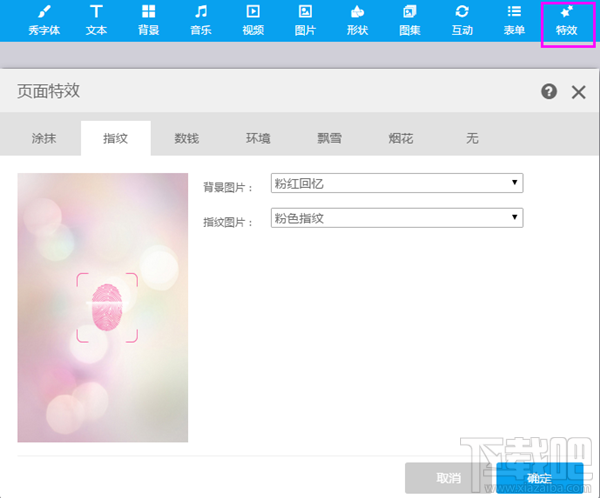Switch to the 涂抹 tab
Screen dimensions: 600x498
coord(44,138)
